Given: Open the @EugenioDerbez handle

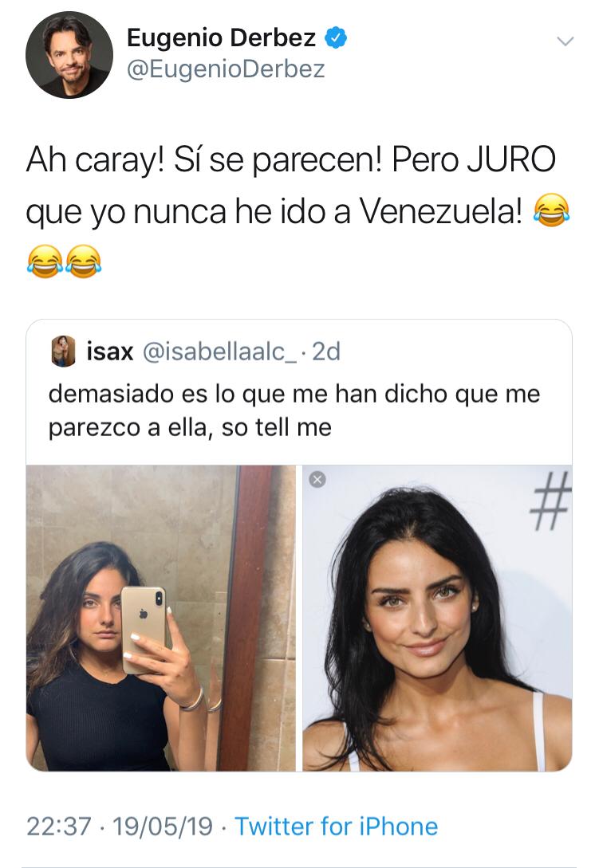Looking at the screenshot, I should [226, 69].
